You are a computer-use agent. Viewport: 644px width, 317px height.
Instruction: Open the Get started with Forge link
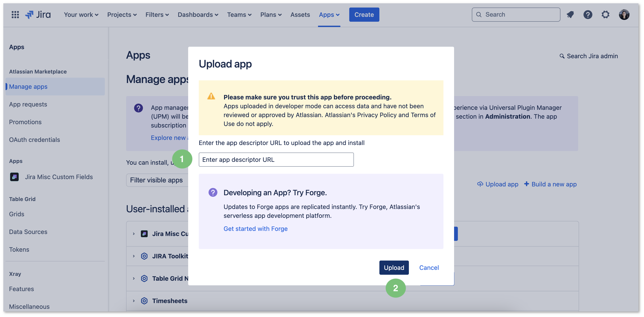click(255, 229)
